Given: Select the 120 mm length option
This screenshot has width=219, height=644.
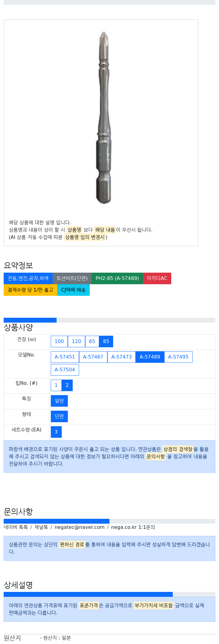Looking at the screenshot, I should coord(76,341).
